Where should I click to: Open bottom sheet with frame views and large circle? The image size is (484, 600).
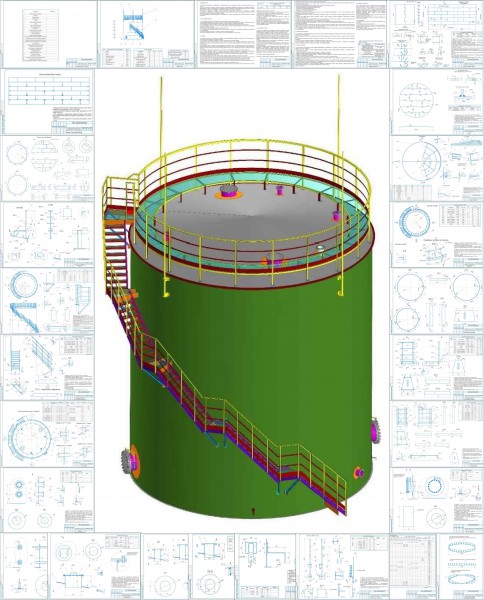pos(165,566)
